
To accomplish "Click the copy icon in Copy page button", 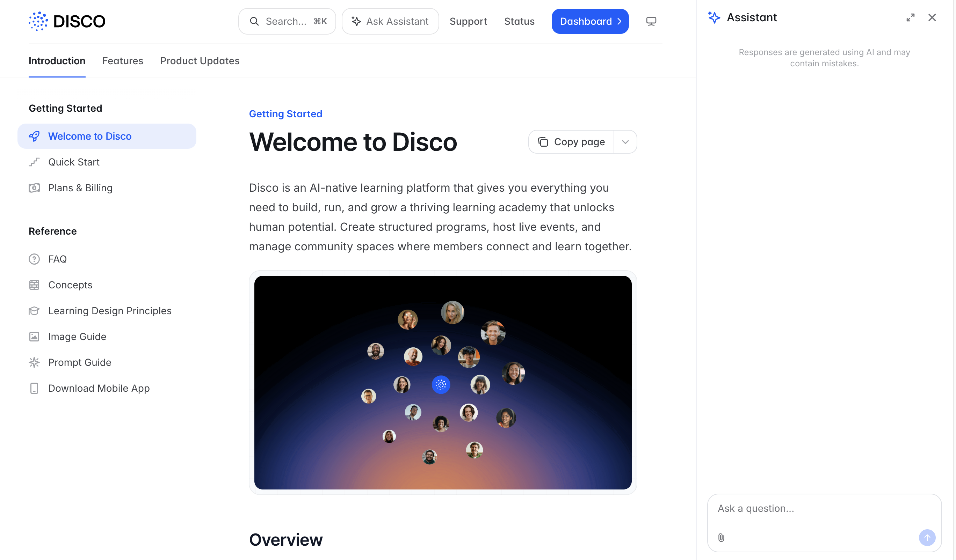I will [543, 142].
